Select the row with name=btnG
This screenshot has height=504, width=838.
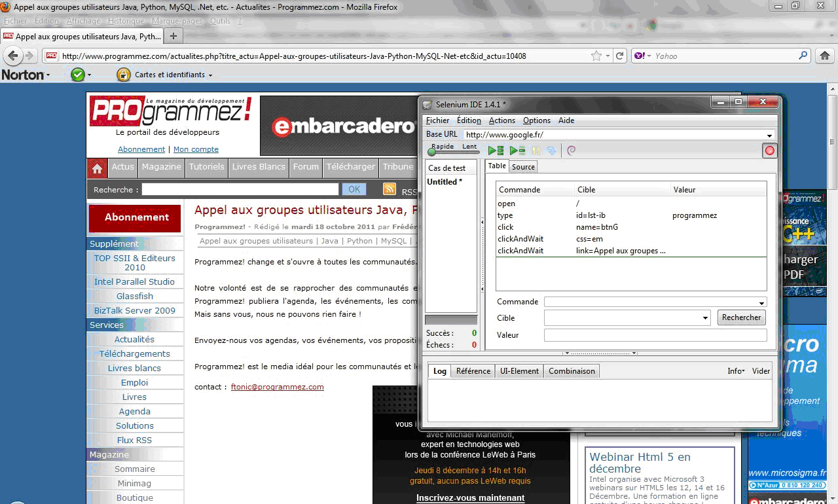coord(631,227)
